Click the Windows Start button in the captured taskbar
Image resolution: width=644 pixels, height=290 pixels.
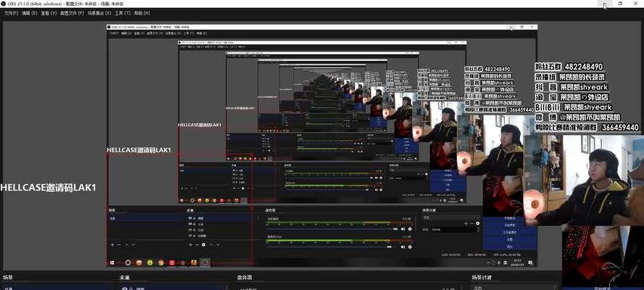click(112, 262)
